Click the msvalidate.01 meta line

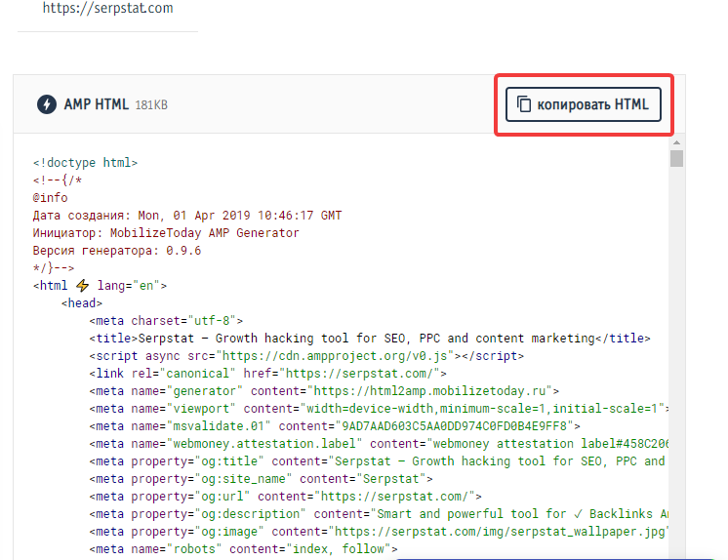[335, 426]
